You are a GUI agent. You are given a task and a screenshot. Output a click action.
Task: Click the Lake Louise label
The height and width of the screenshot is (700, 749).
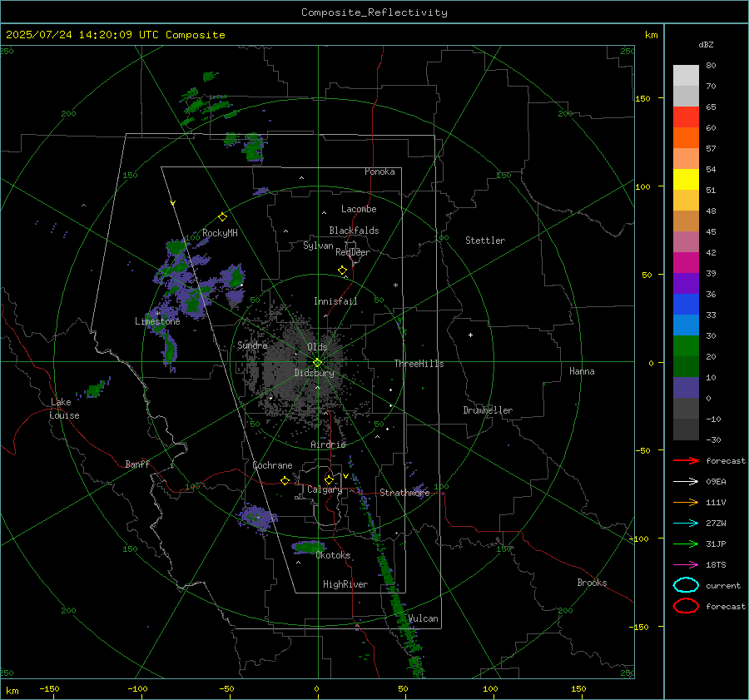coord(64,409)
